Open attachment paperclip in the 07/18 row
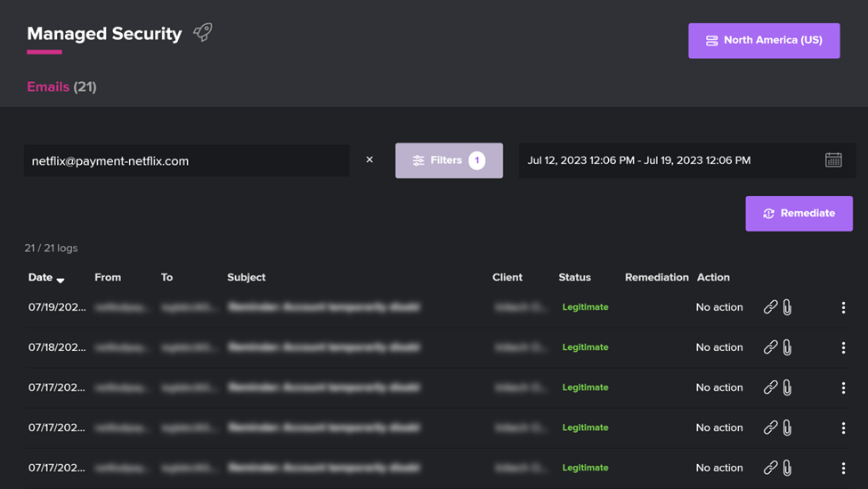The width and height of the screenshot is (868, 489). pos(787,347)
